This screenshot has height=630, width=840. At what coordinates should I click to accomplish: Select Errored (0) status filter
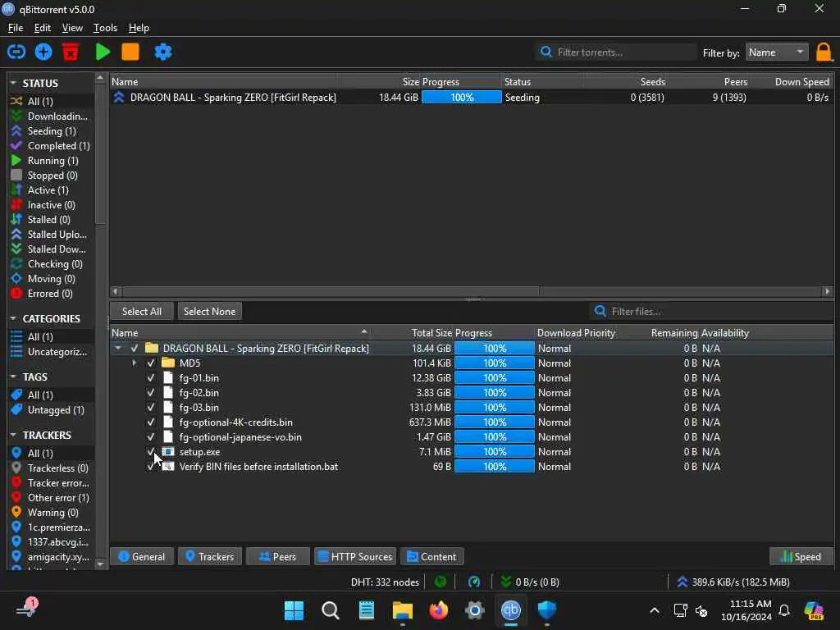coord(52,293)
